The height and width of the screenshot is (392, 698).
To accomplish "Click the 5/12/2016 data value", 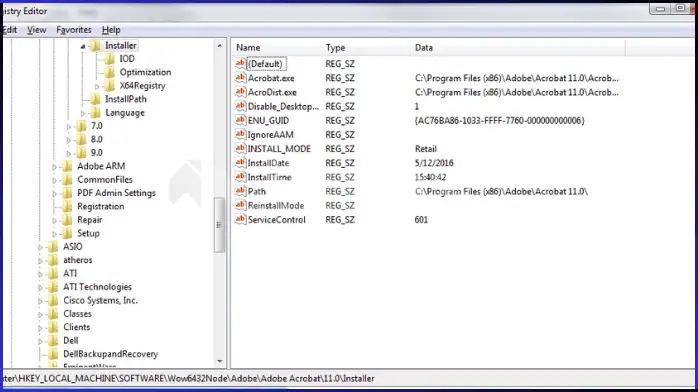I will click(434, 163).
